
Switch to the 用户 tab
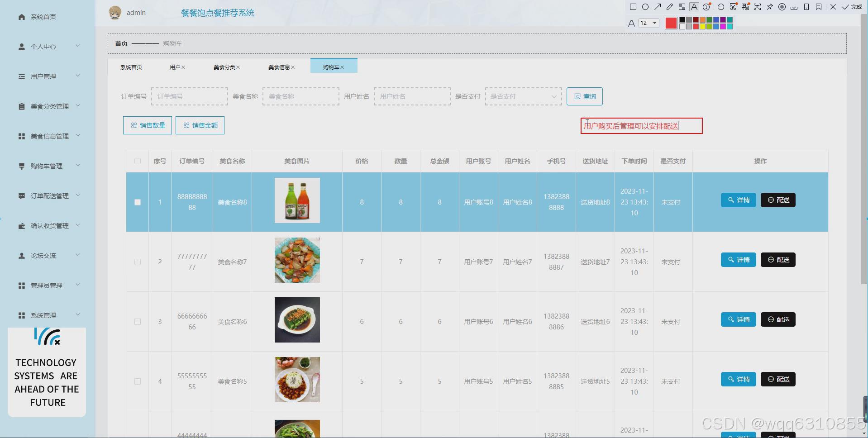tap(175, 67)
